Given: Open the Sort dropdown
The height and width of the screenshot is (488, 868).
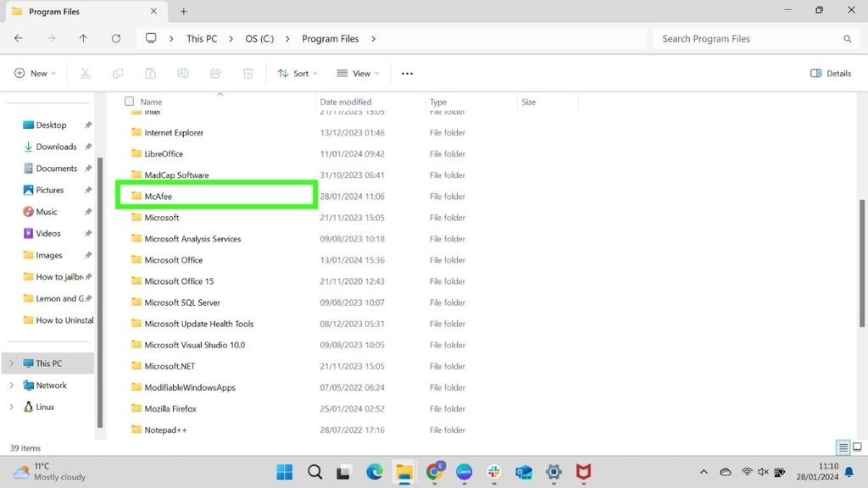Looking at the screenshot, I should pos(297,73).
